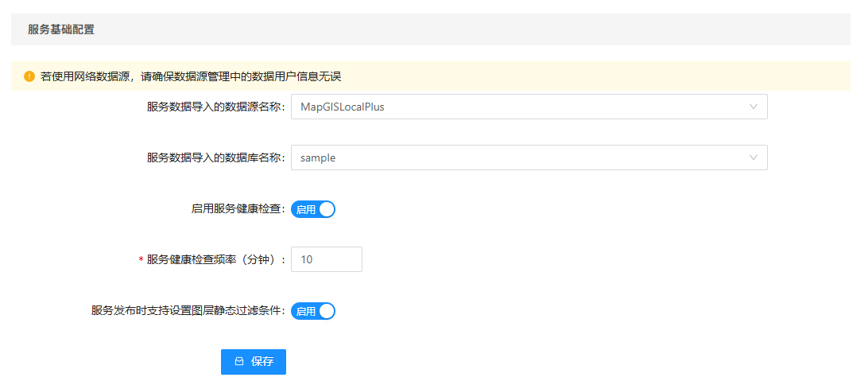
Task: Click the white knob of the 健康检查 switch
Action: [x=327, y=209]
